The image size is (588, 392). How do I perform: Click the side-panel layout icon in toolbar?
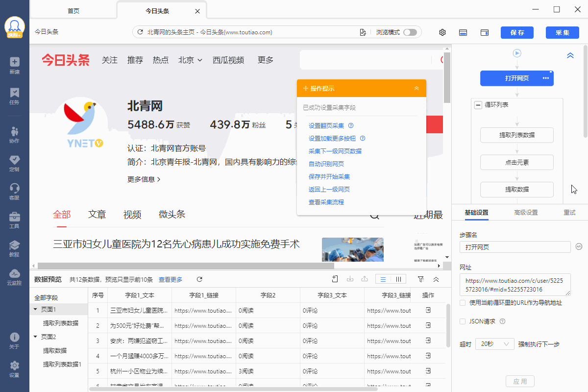click(485, 32)
